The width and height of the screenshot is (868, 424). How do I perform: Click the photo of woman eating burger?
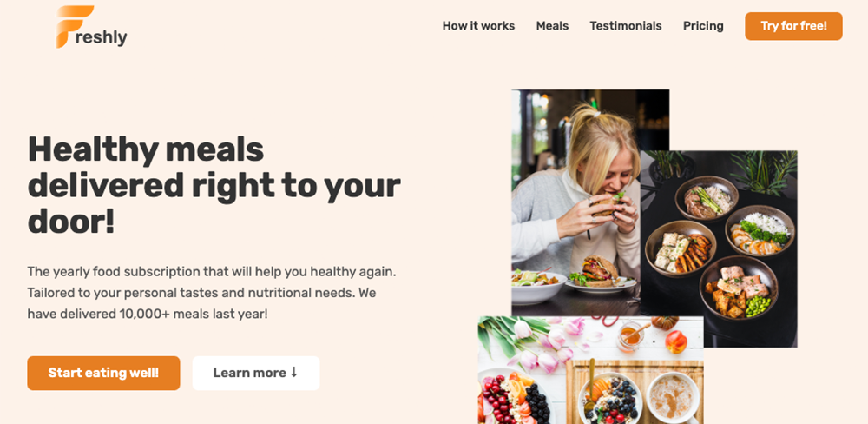(575, 202)
